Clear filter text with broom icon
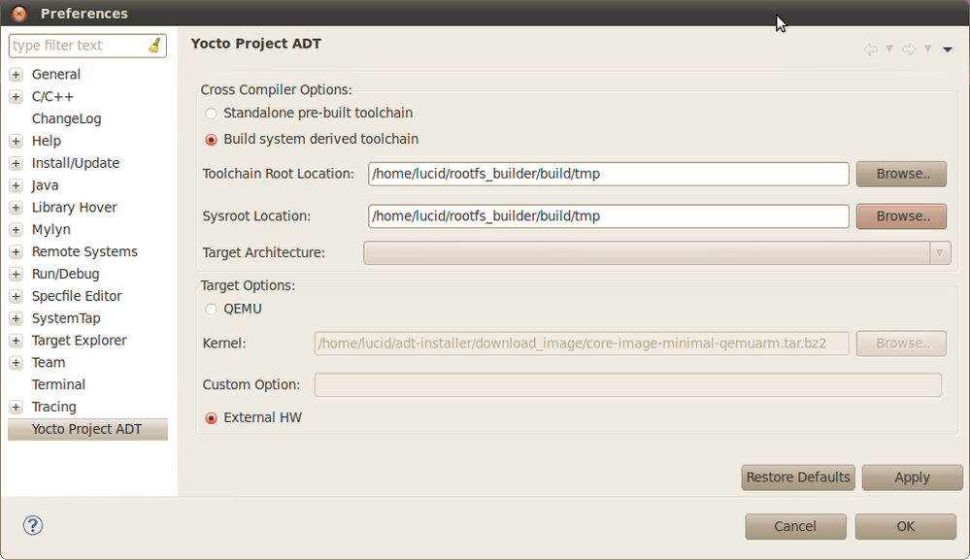This screenshot has width=970, height=560. pyautogui.click(x=154, y=45)
